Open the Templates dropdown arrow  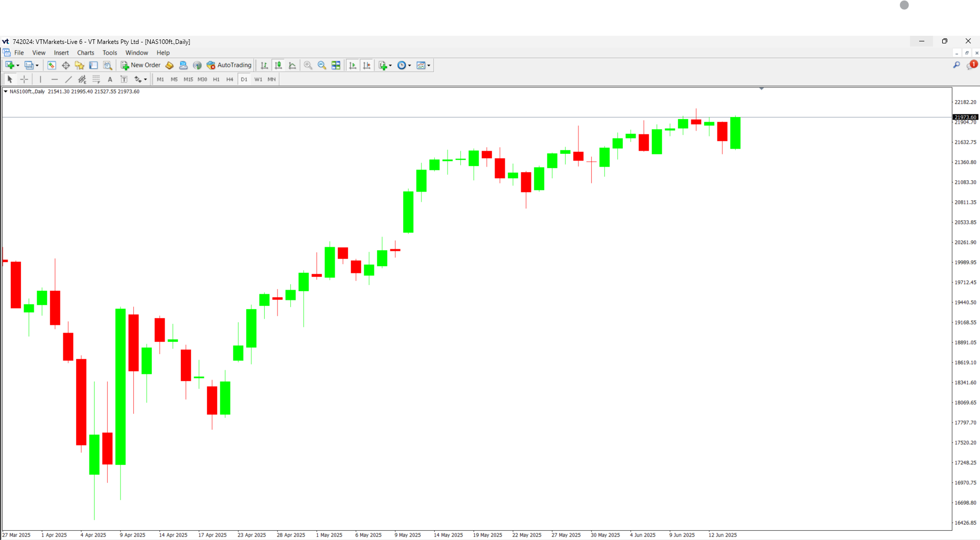429,65
